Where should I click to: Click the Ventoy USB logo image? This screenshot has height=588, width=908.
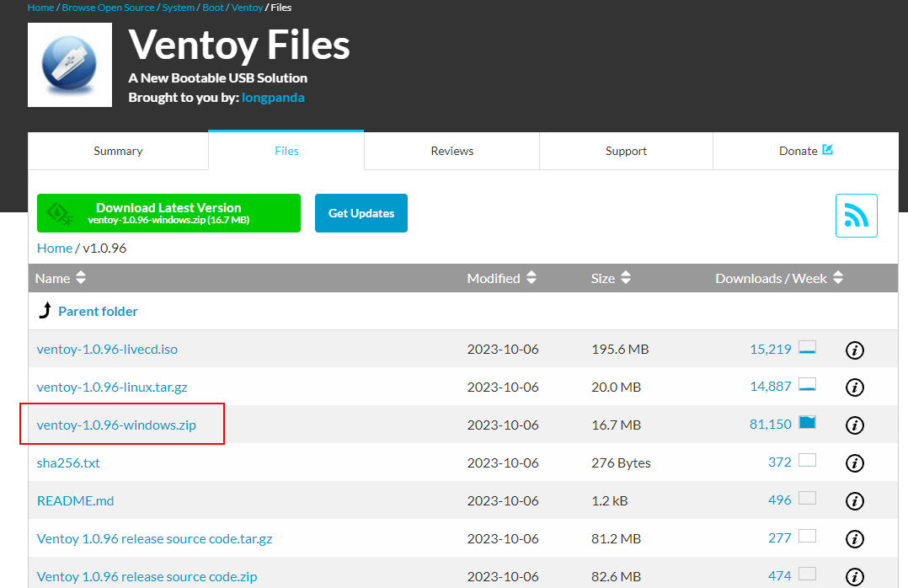(70, 65)
